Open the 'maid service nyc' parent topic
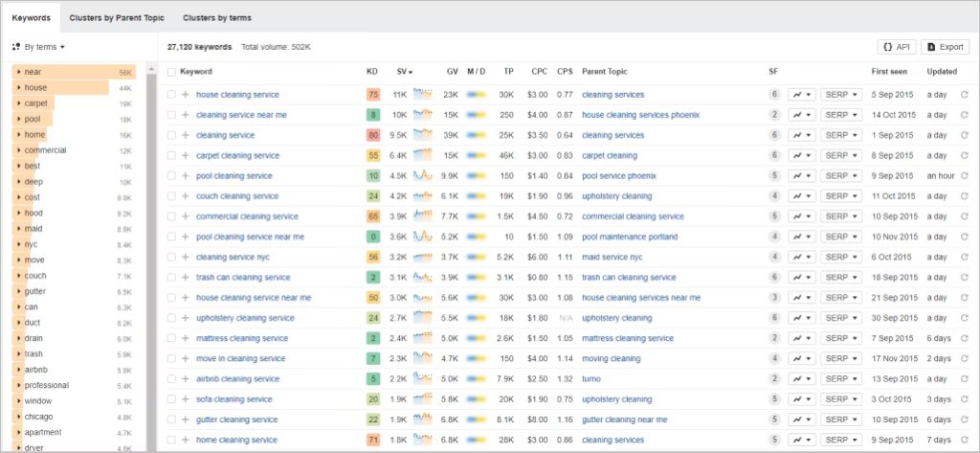 coord(612,258)
